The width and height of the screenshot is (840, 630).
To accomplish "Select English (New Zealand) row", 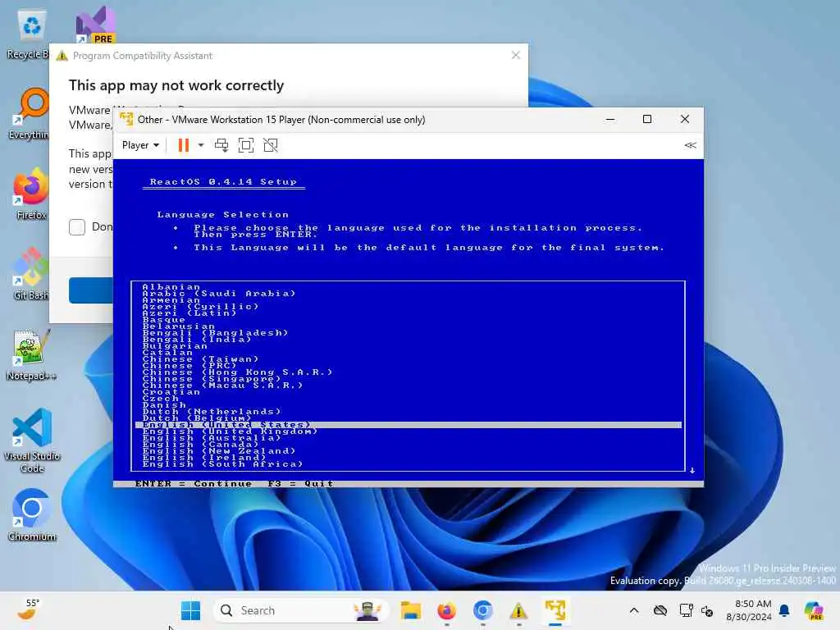I will point(409,451).
